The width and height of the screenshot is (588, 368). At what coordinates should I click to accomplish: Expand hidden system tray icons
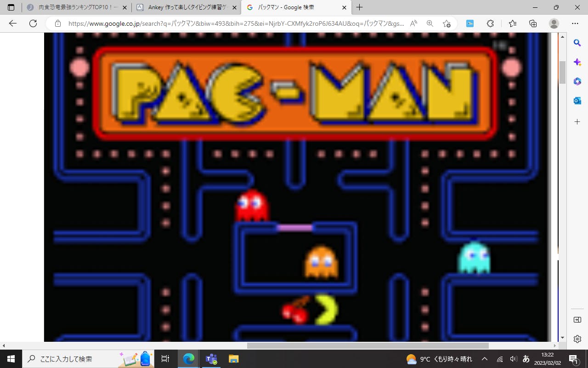pyautogui.click(x=485, y=359)
